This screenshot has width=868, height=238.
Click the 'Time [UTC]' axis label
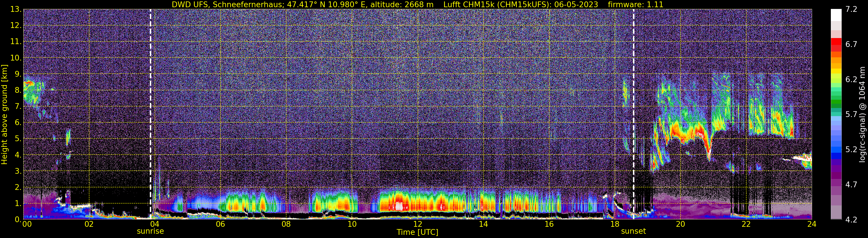point(417,232)
